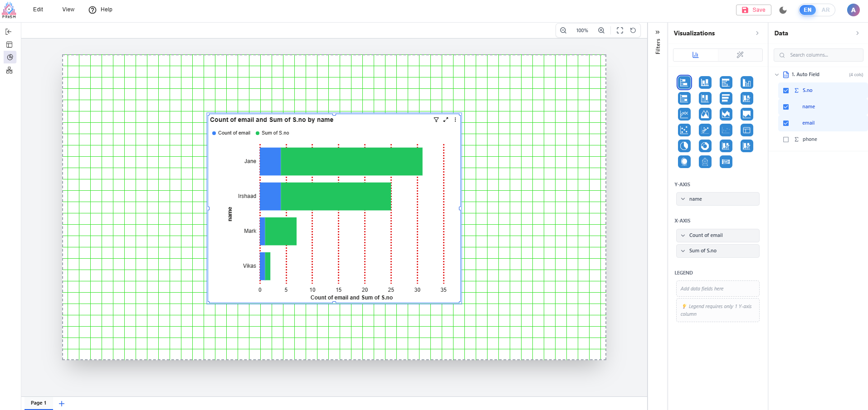The image size is (868, 410).
Task: Open the Edit menu
Action: pos(38,10)
